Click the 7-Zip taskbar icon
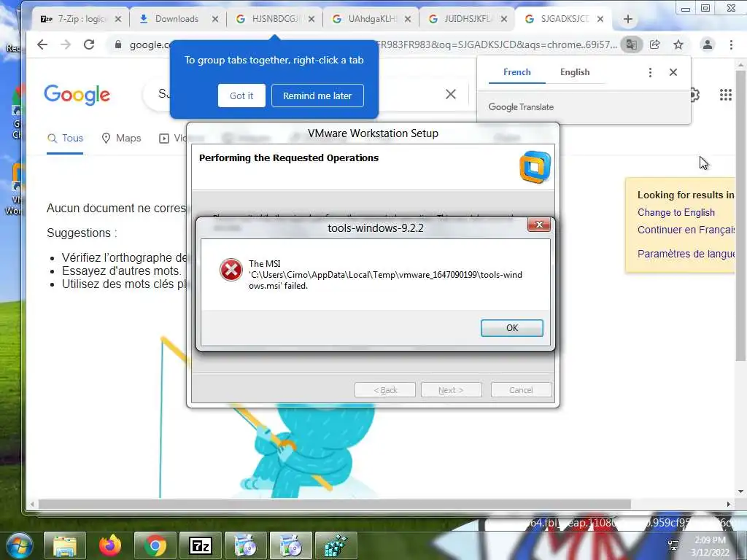 tap(200, 545)
